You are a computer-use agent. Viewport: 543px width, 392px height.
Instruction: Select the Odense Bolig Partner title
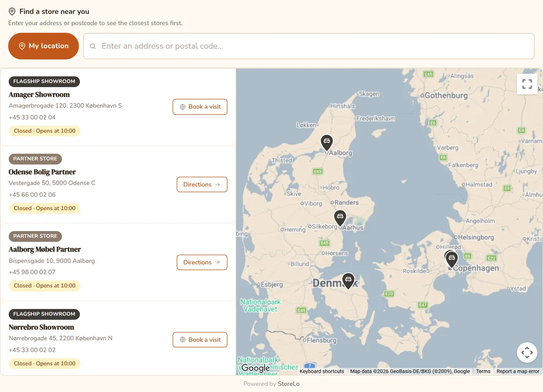pyautogui.click(x=42, y=172)
